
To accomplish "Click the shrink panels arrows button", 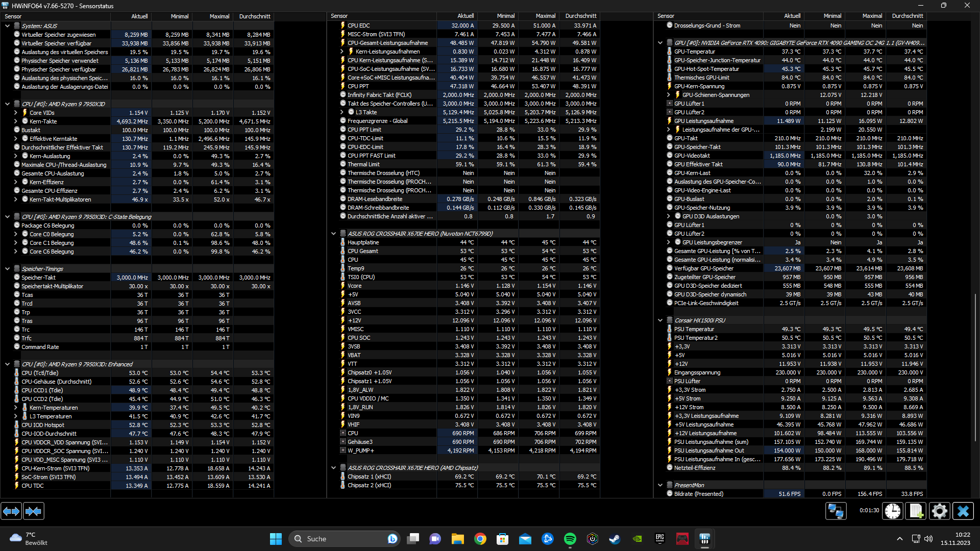I will tap(34, 511).
